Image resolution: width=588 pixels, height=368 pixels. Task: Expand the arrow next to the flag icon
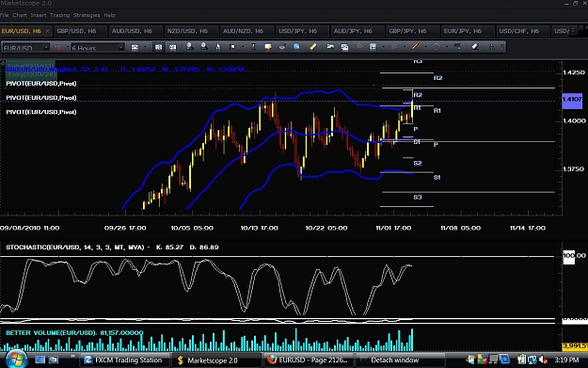tap(243, 47)
